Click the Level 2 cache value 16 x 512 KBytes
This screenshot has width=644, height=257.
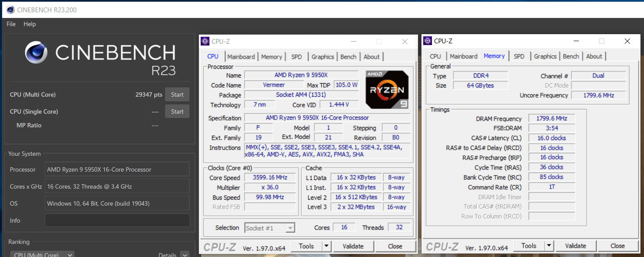pos(356,197)
